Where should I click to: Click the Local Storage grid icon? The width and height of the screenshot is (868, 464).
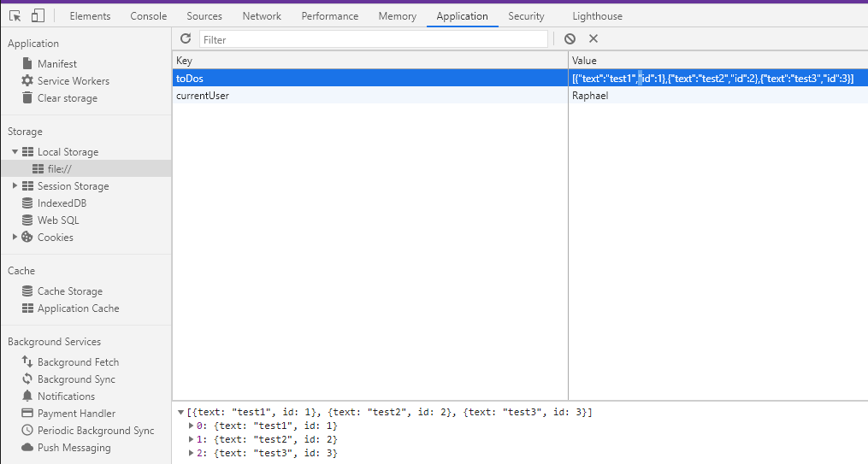pyautogui.click(x=27, y=151)
